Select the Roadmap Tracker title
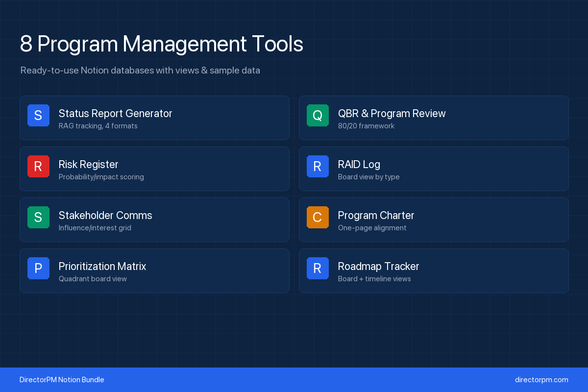Viewport: 588px width, 392px height. point(378,267)
